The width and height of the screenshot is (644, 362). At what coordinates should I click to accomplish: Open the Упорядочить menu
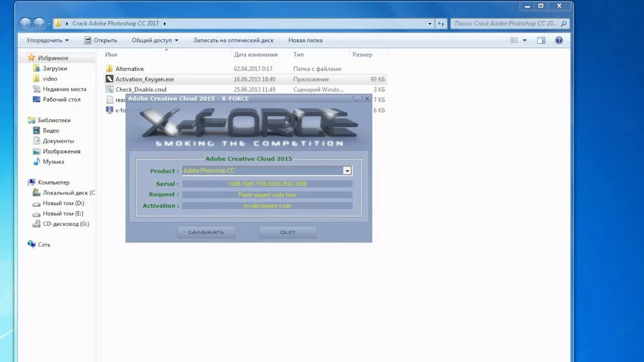tap(48, 40)
